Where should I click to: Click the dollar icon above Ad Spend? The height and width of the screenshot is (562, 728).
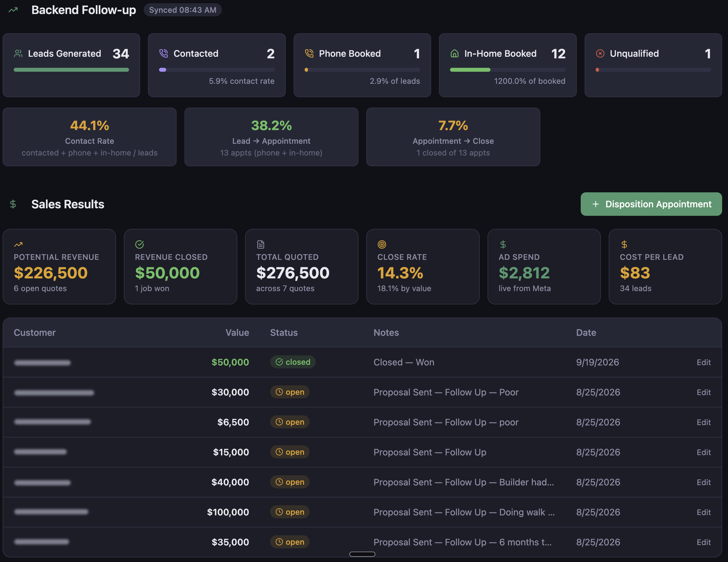point(503,244)
